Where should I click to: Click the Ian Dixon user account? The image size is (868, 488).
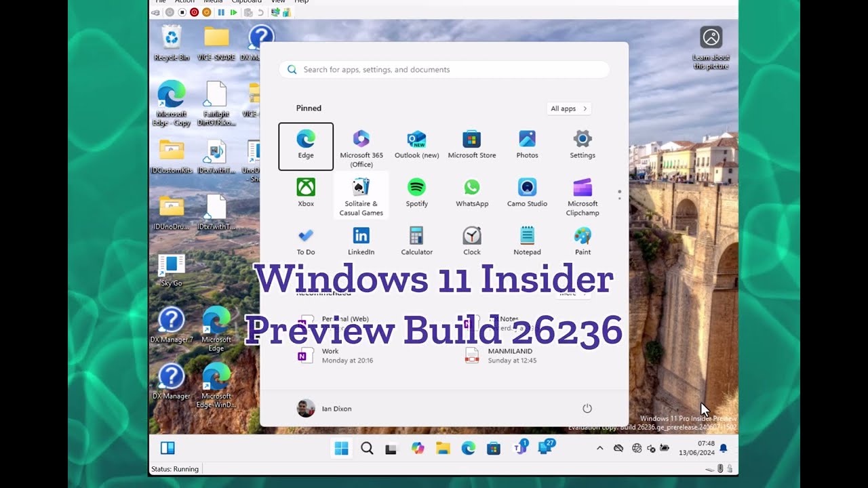point(324,408)
